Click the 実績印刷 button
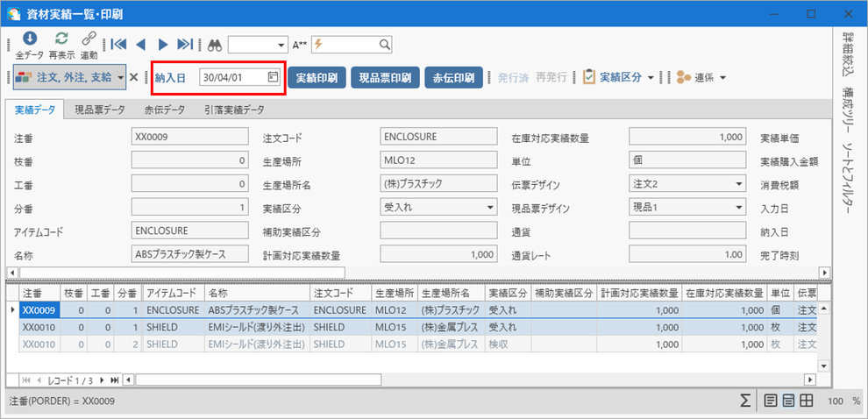The width and height of the screenshot is (868, 419). tap(317, 77)
